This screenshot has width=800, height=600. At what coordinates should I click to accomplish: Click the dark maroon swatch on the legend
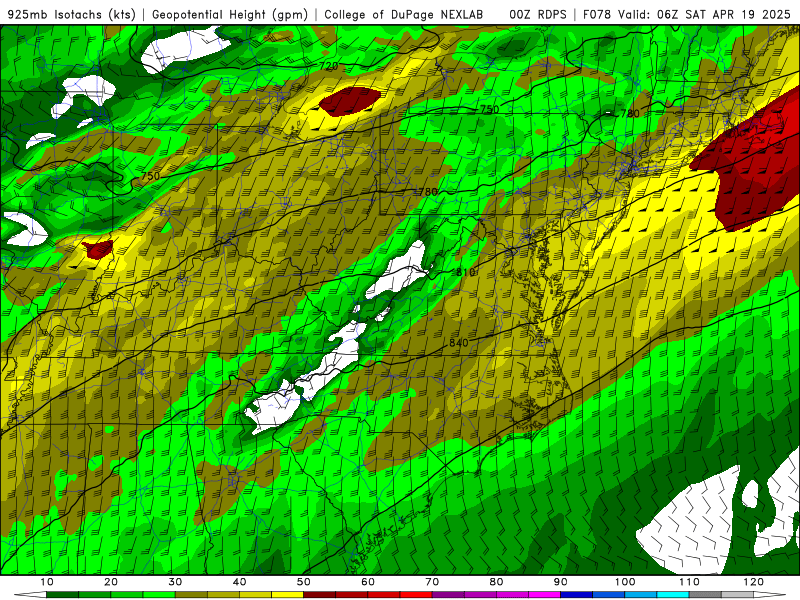(319, 595)
